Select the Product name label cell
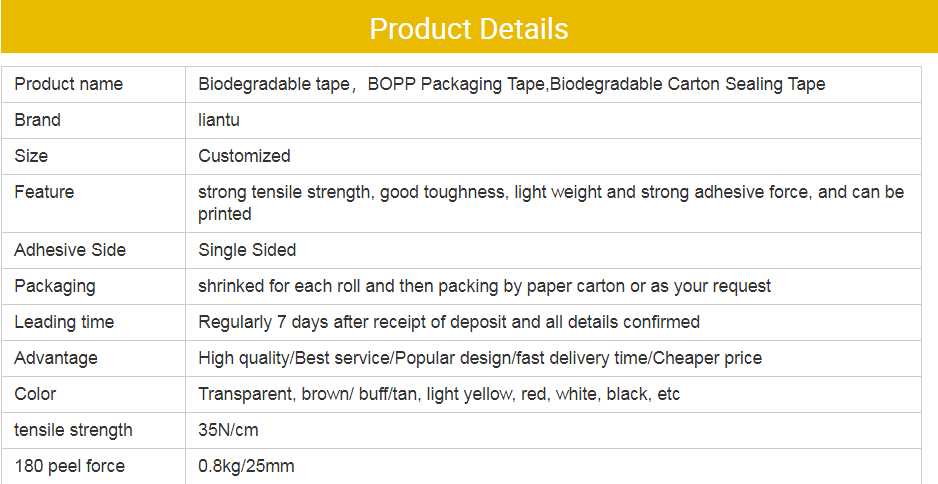The width and height of the screenshot is (938, 484). [68, 84]
